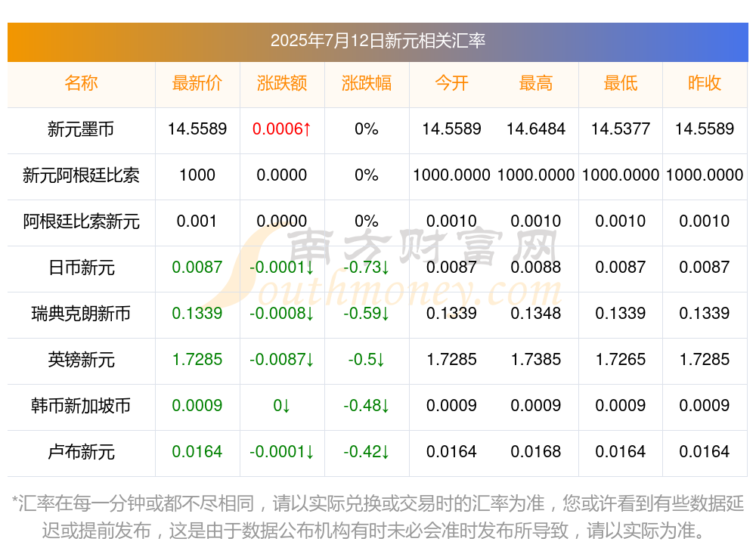Image resolution: width=756 pixels, height=554 pixels.
Task: Click the 新元墨币 row name
Action: pyautogui.click(x=81, y=129)
